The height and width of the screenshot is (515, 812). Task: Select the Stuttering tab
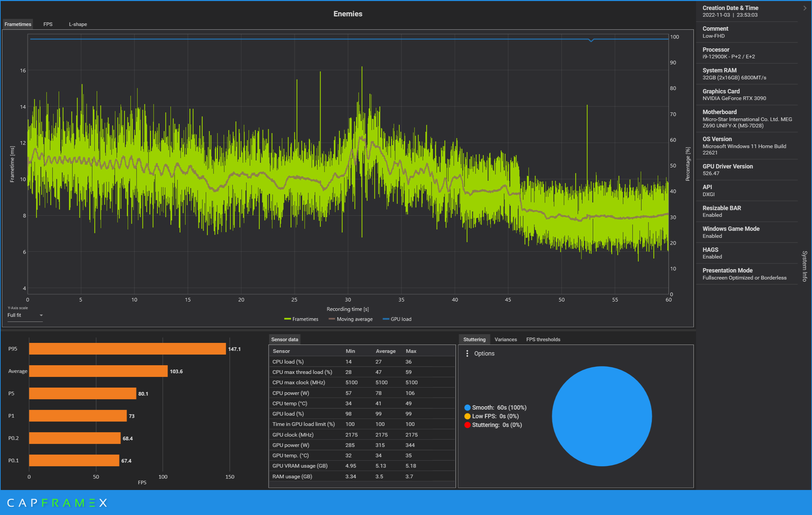click(474, 340)
